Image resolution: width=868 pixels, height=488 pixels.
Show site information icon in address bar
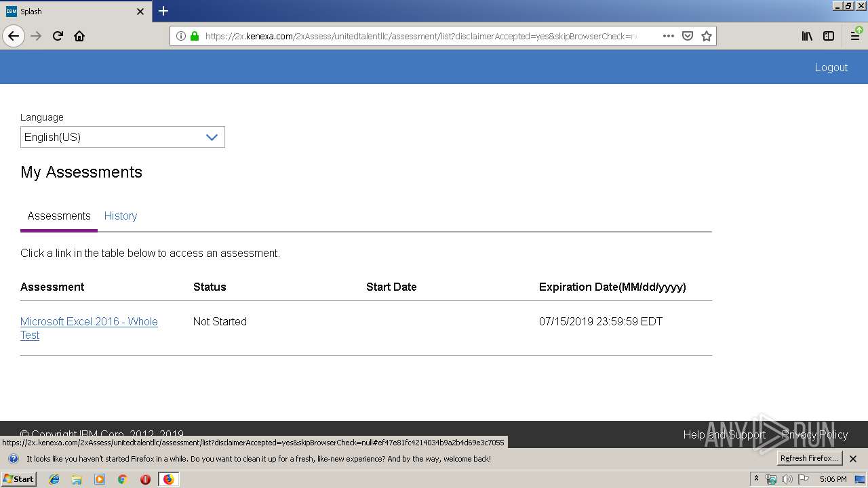180,36
